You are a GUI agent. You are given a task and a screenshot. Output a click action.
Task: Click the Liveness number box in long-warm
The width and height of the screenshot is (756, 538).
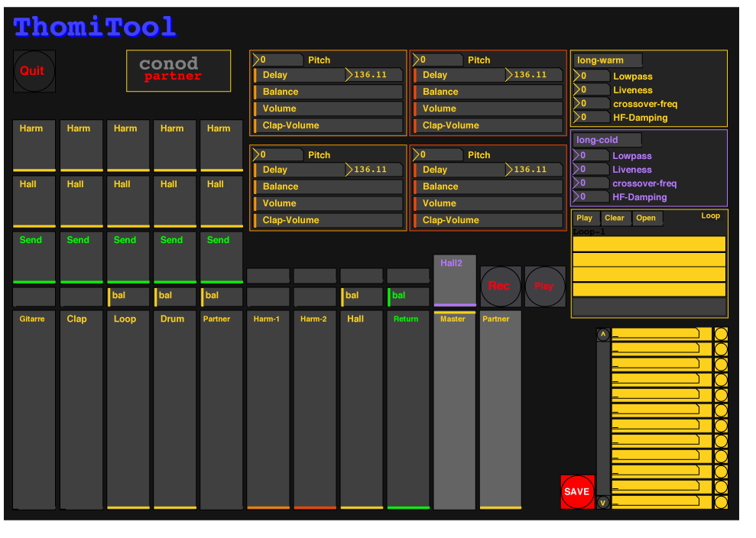[x=592, y=90]
